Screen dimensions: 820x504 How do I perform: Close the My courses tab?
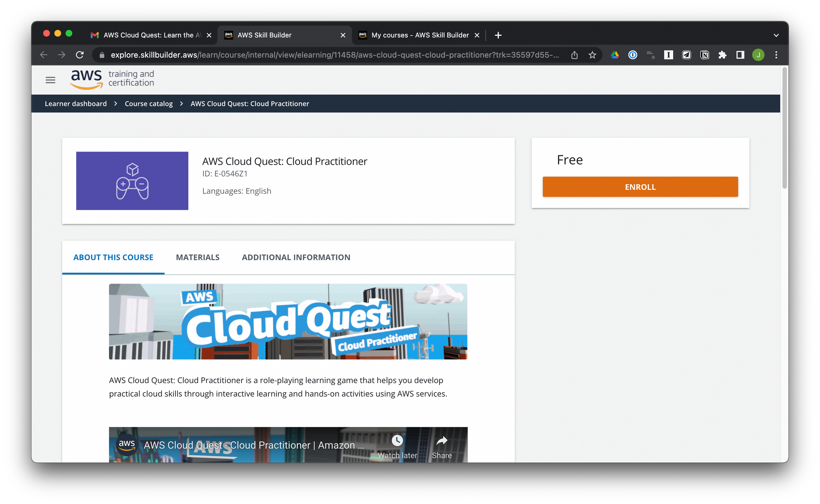point(477,35)
